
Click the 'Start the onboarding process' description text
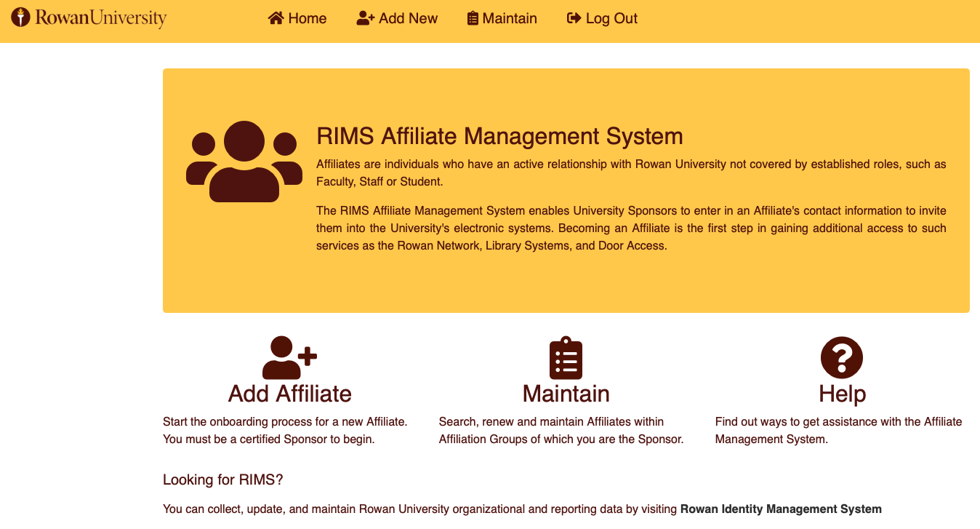coord(285,422)
